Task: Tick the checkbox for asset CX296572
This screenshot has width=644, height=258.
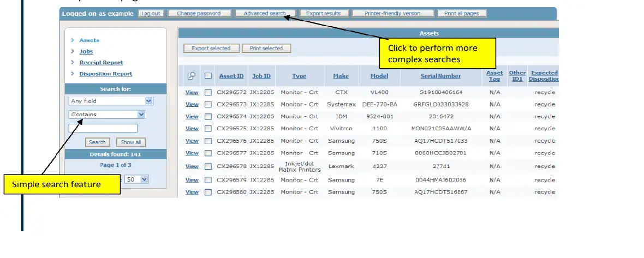Action: 208,92
